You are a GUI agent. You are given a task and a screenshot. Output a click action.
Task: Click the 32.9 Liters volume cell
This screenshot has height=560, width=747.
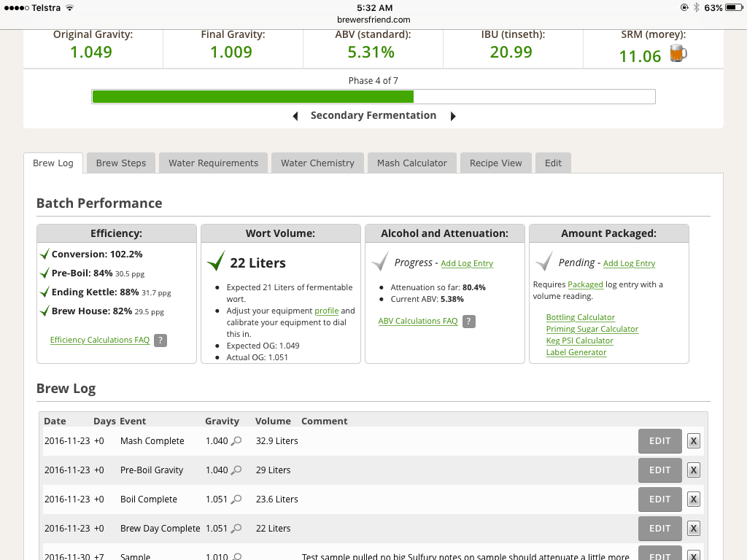point(276,441)
